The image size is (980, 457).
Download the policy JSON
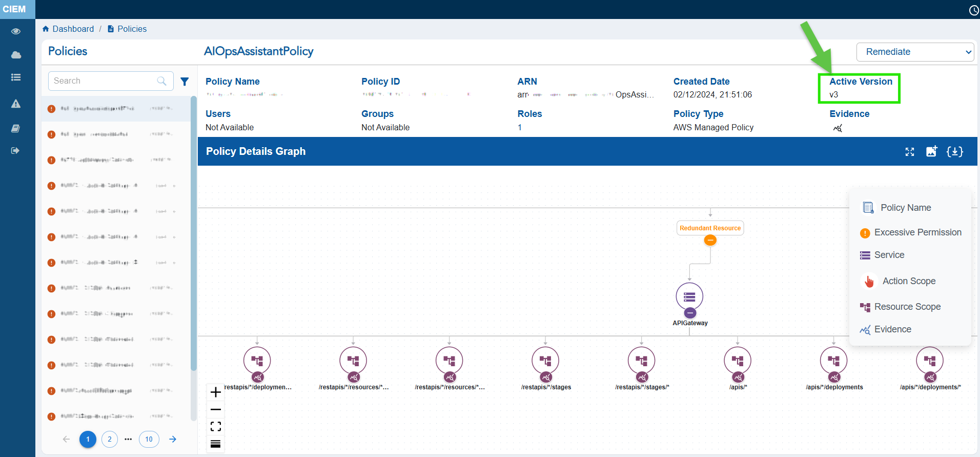coord(954,151)
